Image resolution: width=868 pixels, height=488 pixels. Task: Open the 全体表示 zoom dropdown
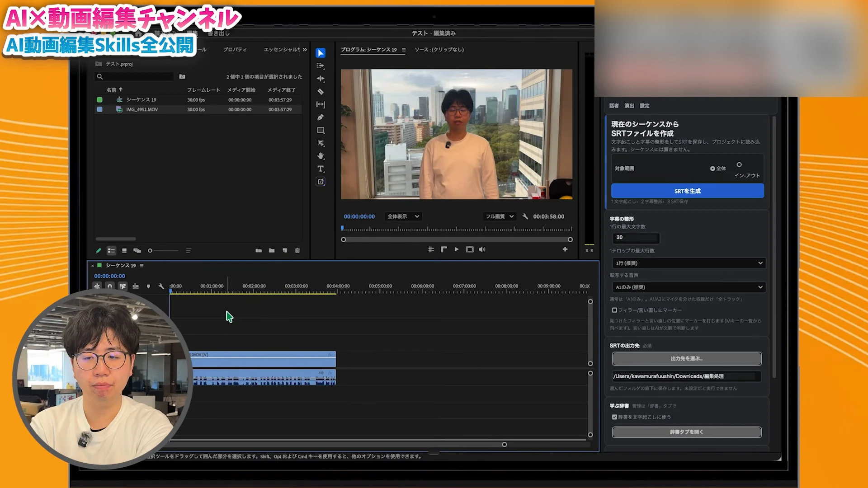403,216
